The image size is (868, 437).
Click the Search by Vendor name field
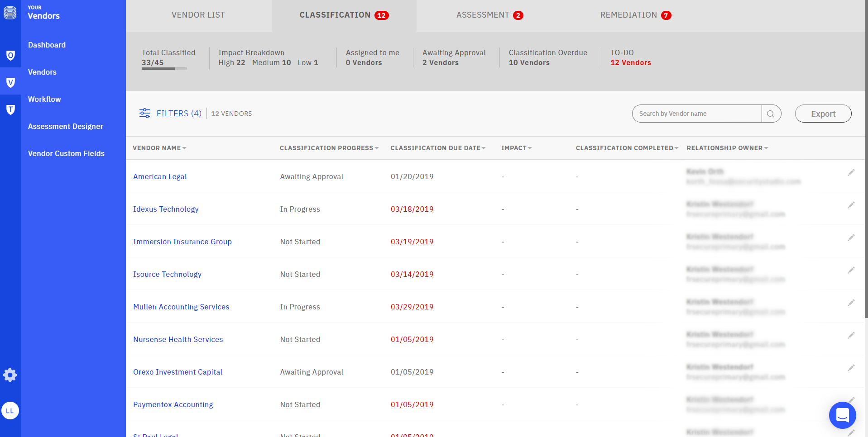(x=697, y=114)
